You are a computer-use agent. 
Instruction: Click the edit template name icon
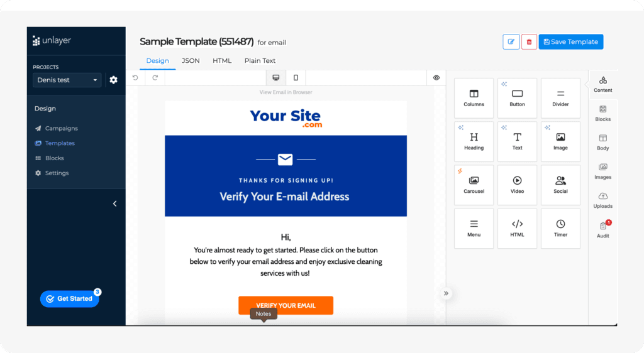click(x=511, y=42)
